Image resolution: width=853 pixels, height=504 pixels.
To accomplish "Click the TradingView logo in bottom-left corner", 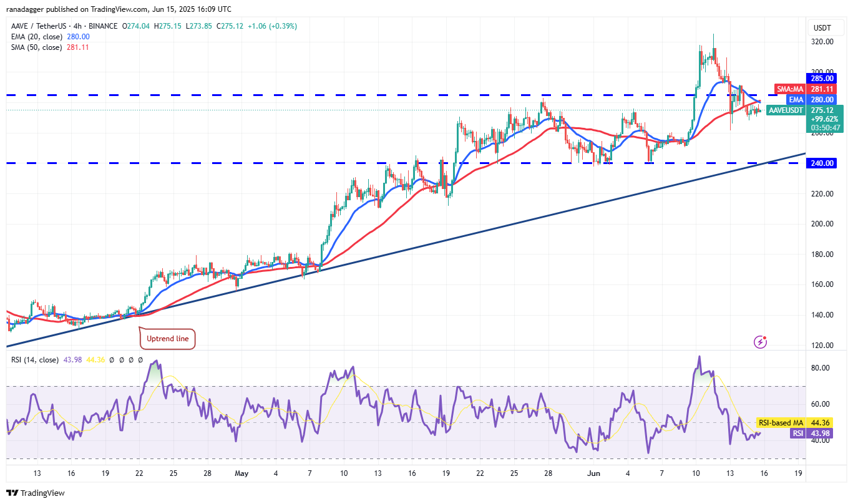I will (36, 493).
